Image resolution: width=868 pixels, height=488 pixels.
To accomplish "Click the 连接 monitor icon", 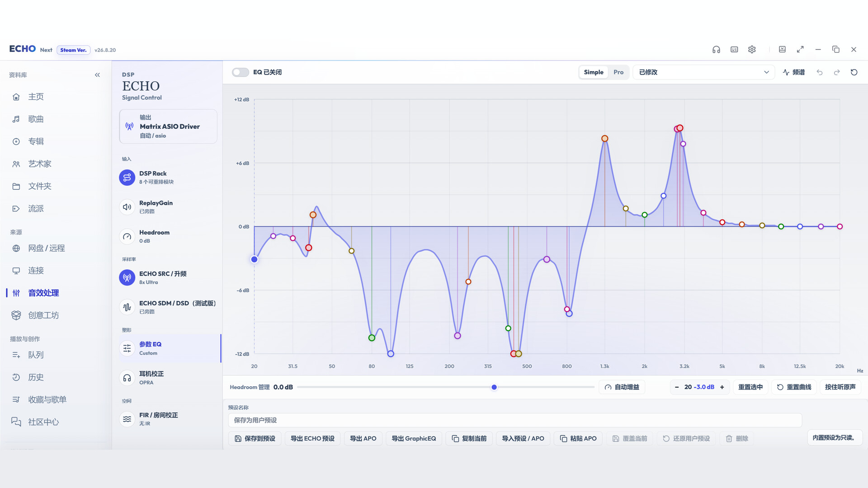I will [16, 271].
